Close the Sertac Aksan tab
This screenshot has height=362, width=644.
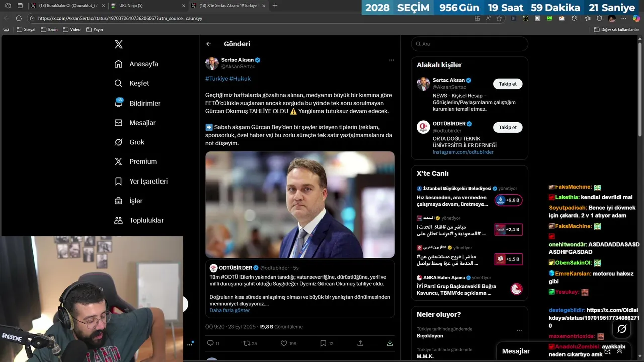[x=264, y=6]
